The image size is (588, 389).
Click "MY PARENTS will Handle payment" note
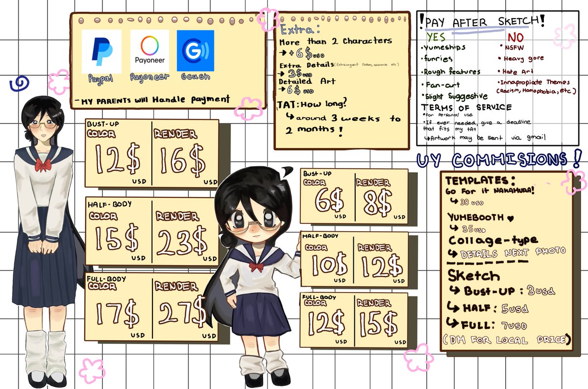[x=152, y=100]
